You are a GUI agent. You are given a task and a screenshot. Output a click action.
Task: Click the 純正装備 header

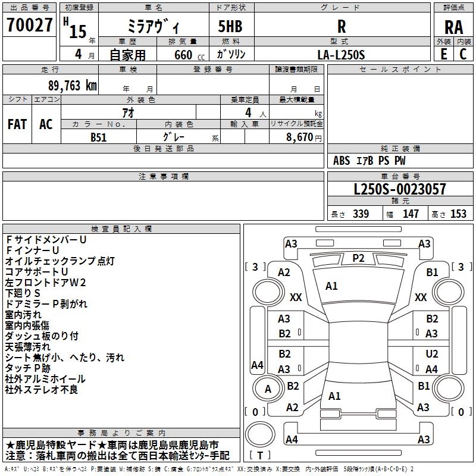tap(400, 148)
